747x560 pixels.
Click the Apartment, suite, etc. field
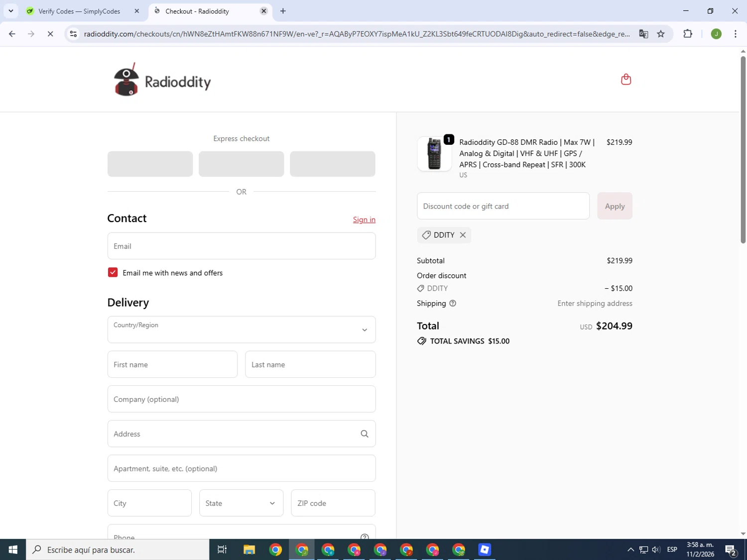[242, 468]
